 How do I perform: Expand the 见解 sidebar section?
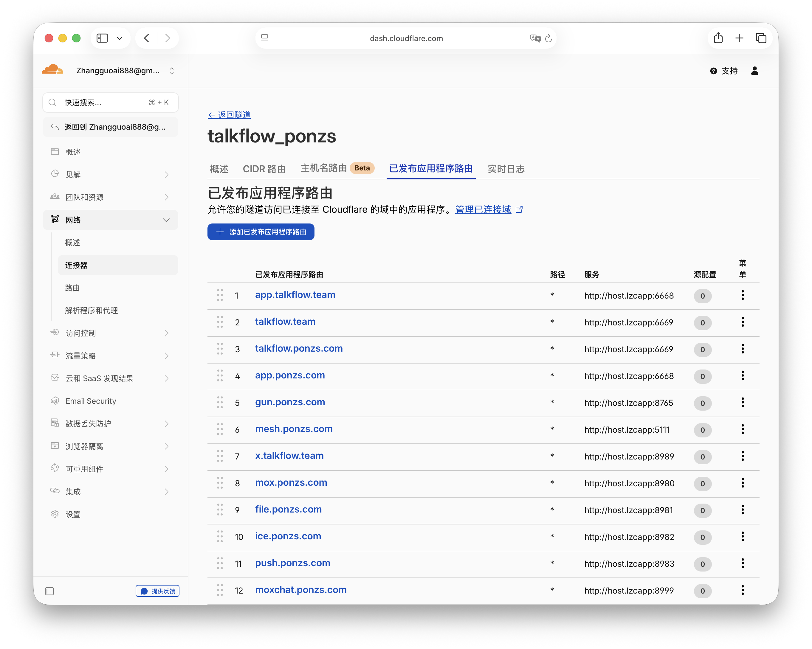[x=110, y=174]
